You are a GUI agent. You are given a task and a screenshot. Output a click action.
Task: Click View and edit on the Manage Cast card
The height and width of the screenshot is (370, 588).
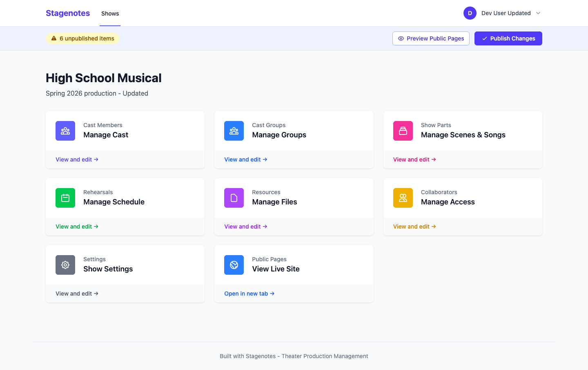77,159
